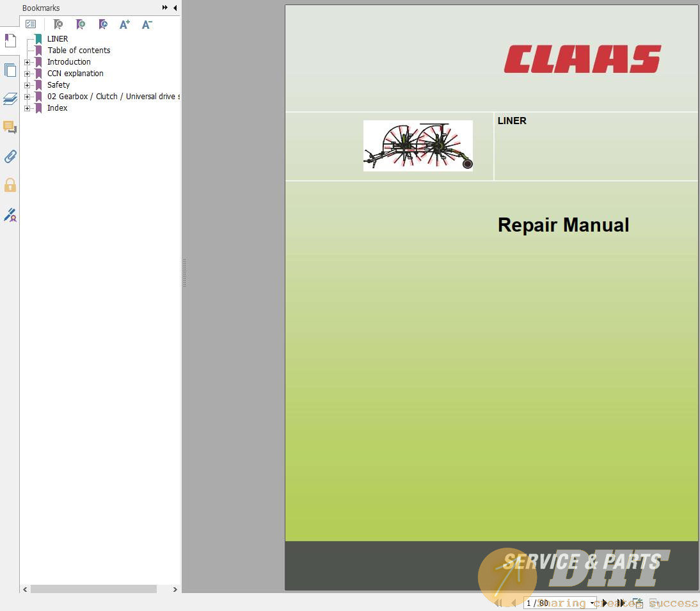
Task: Expand the 02 Gearbox / Clutch bookmark
Action: [x=28, y=97]
